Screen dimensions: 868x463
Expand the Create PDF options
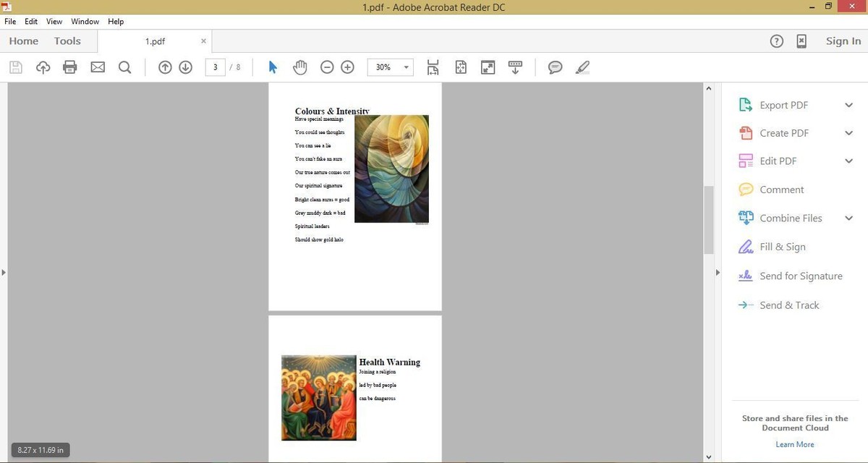(849, 133)
